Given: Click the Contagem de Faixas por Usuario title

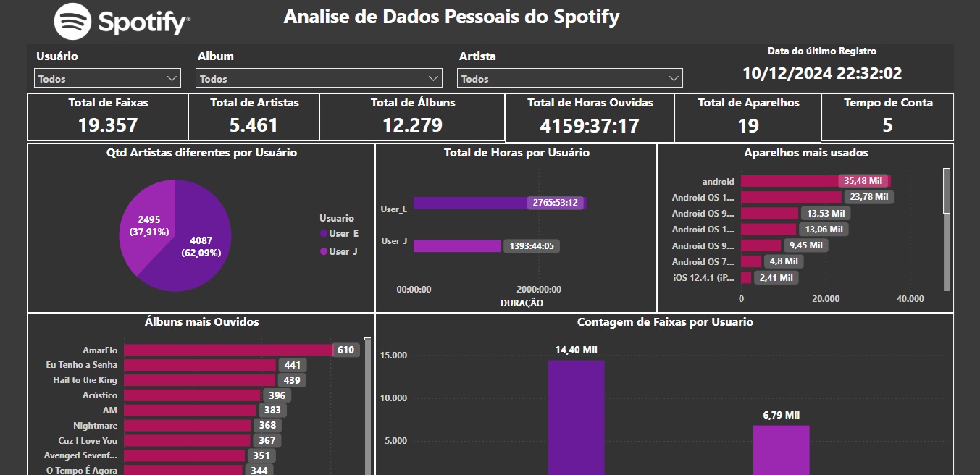Looking at the screenshot, I should click(x=665, y=322).
